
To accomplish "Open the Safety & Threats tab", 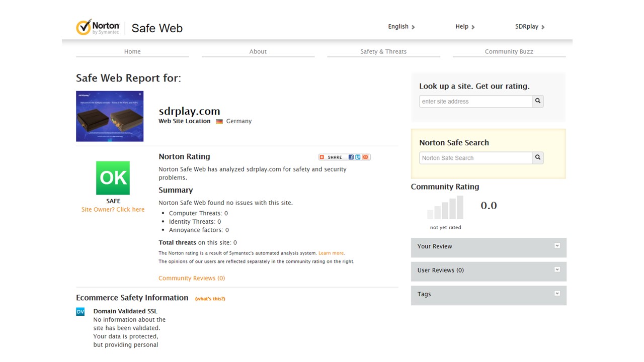I will pyautogui.click(x=383, y=52).
